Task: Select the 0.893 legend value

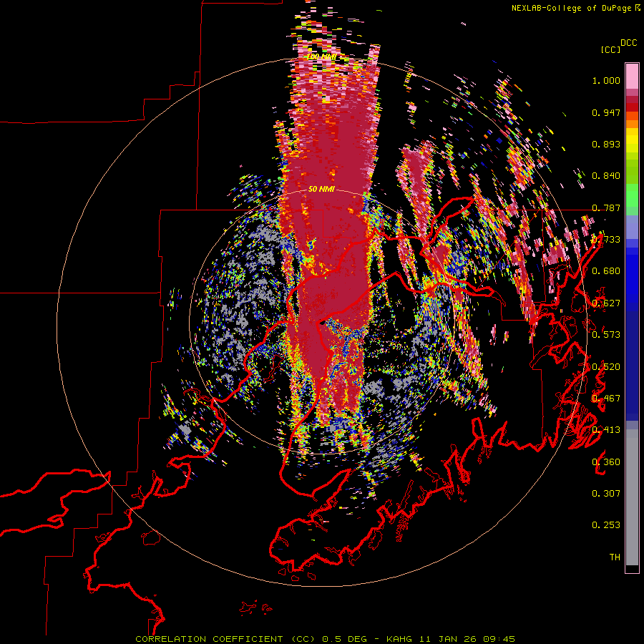Action: coord(606,144)
